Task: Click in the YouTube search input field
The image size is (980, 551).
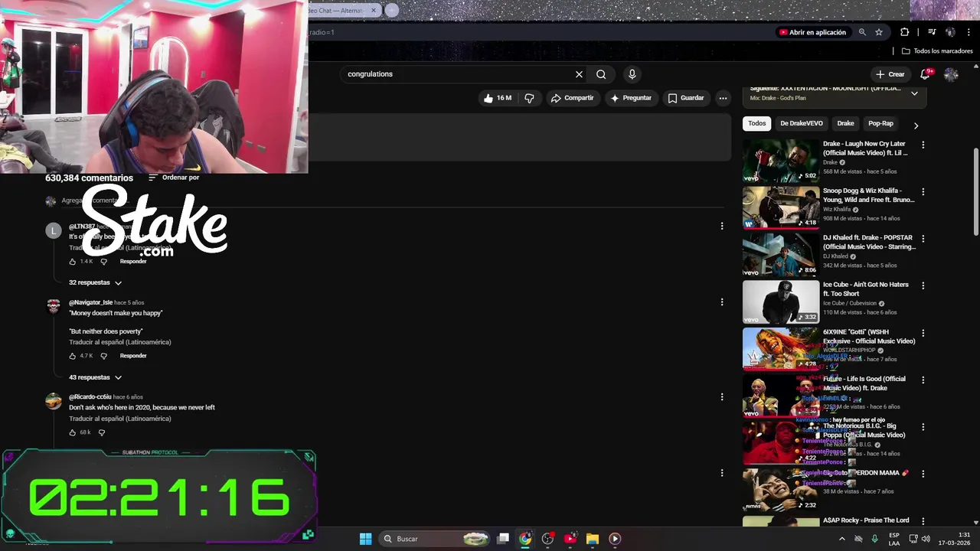Action: (458, 74)
